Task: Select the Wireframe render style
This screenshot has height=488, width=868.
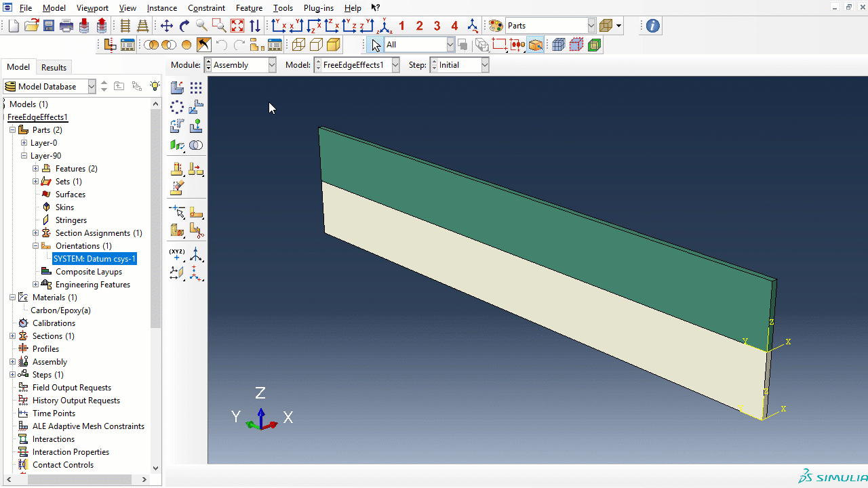Action: pyautogui.click(x=298, y=45)
